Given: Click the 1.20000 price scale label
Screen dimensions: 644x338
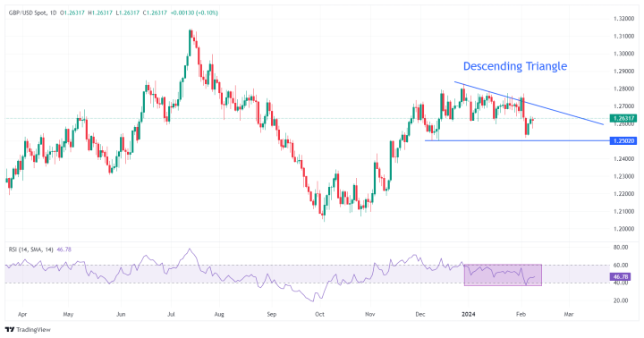Looking at the screenshot, I should pos(623,229).
